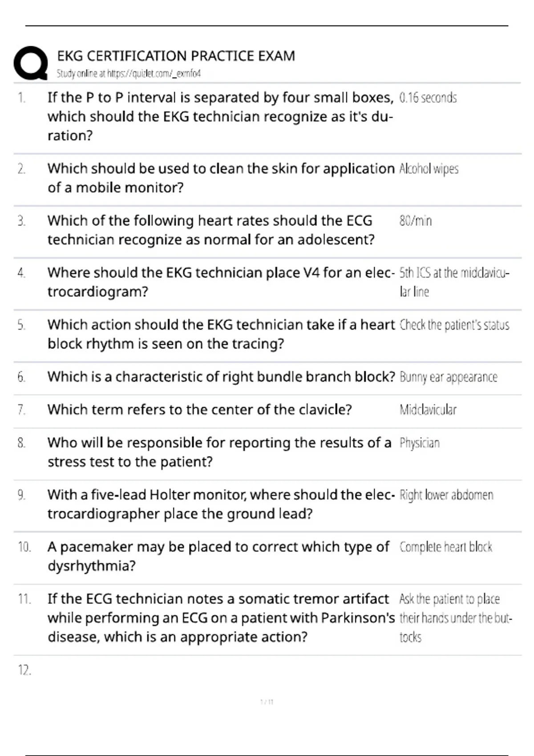This screenshot has height=756, width=534.
Task: Click the '80/min' answer text
Action: pyautogui.click(x=416, y=221)
